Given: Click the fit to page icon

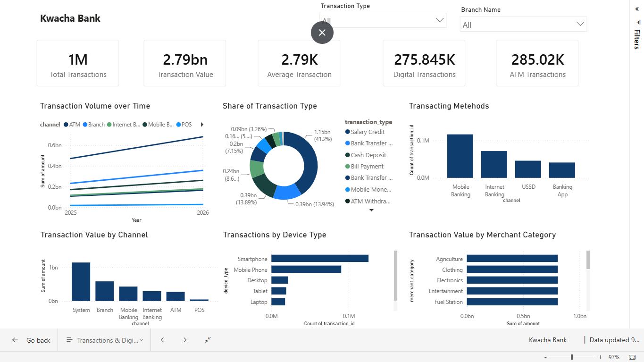Looking at the screenshot, I should (x=632, y=357).
